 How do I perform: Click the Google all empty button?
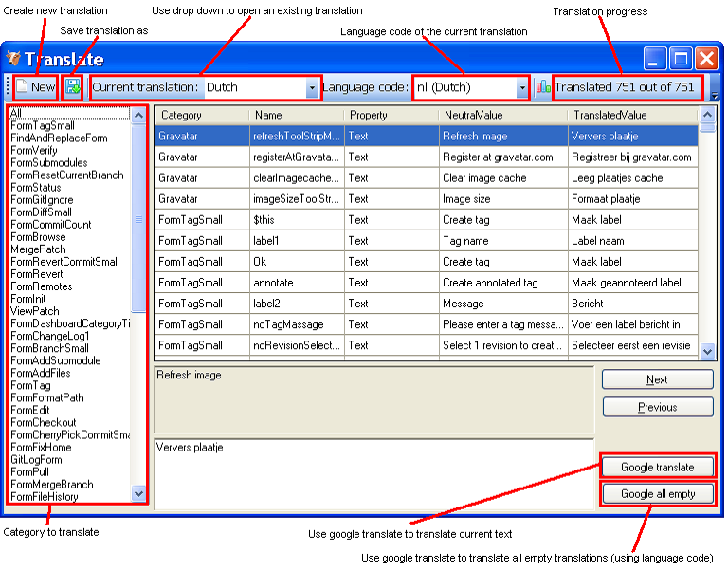pyautogui.click(x=658, y=494)
